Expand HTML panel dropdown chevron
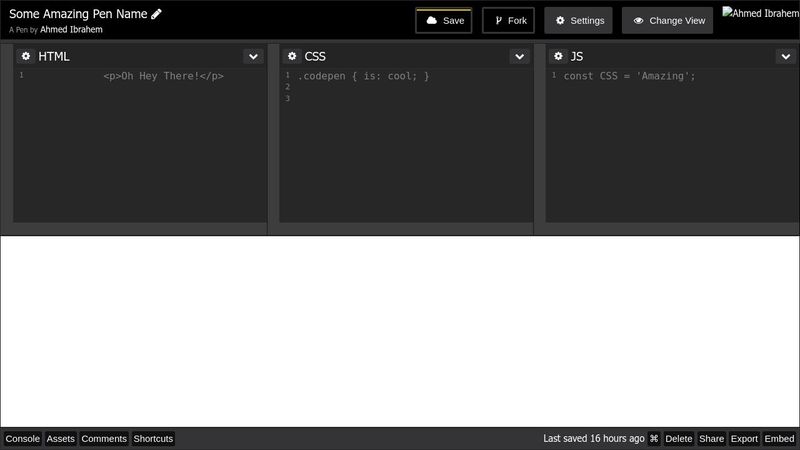 point(253,56)
